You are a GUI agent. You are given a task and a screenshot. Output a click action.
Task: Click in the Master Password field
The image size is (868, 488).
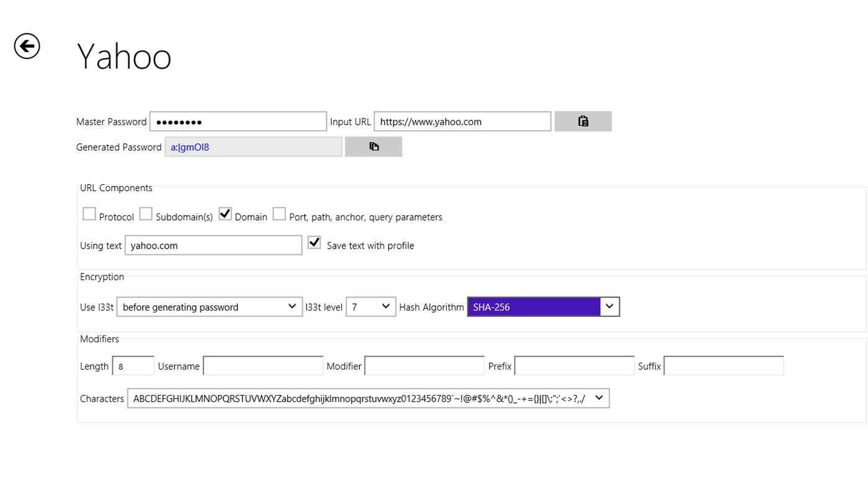point(238,121)
